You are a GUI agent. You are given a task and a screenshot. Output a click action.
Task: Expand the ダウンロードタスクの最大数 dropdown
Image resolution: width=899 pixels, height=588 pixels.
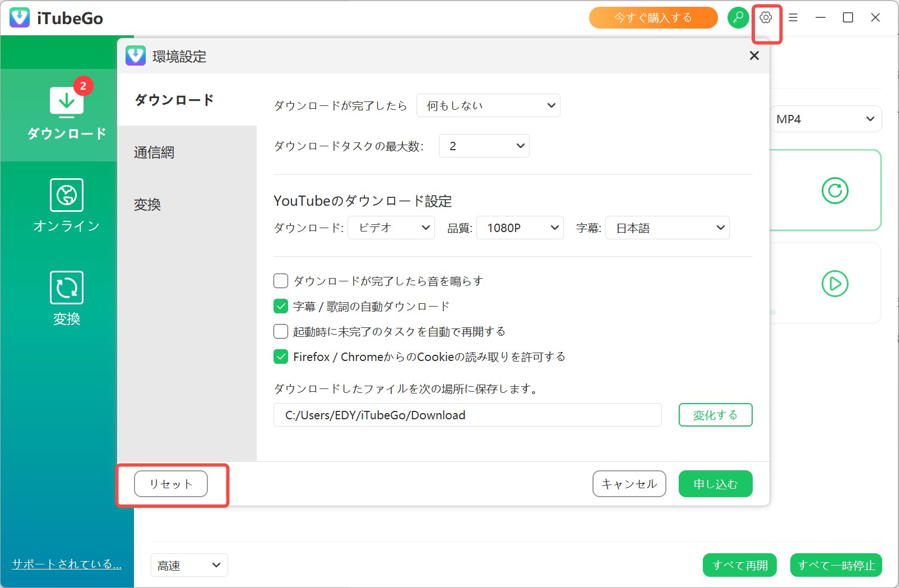[x=484, y=146]
